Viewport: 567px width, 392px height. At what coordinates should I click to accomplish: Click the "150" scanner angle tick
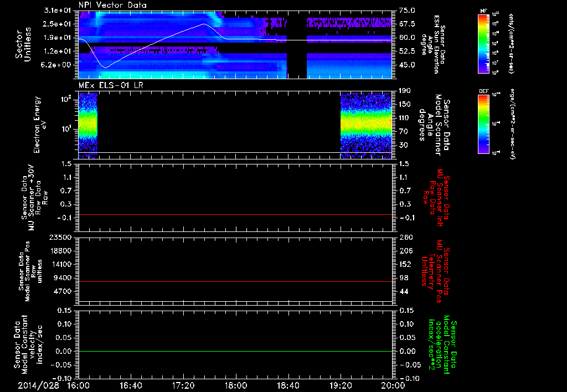coord(405,104)
